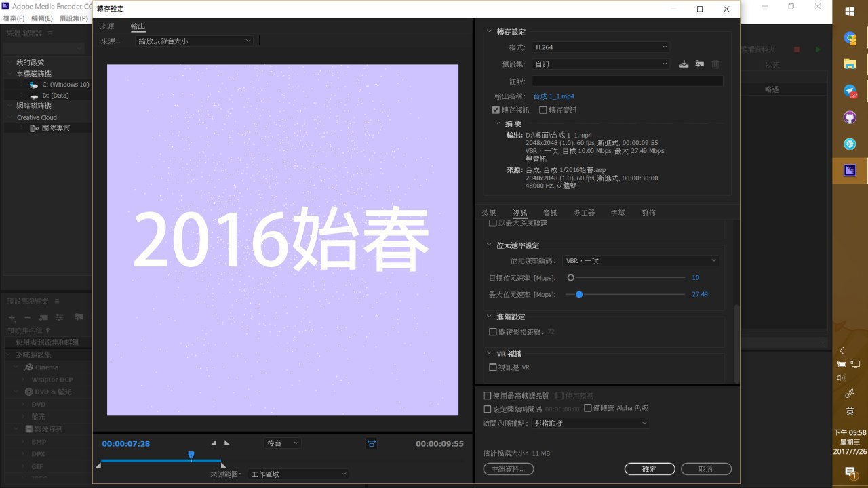Image resolution: width=868 pixels, height=488 pixels.
Task: Open Windows Start button
Action: (850, 12)
